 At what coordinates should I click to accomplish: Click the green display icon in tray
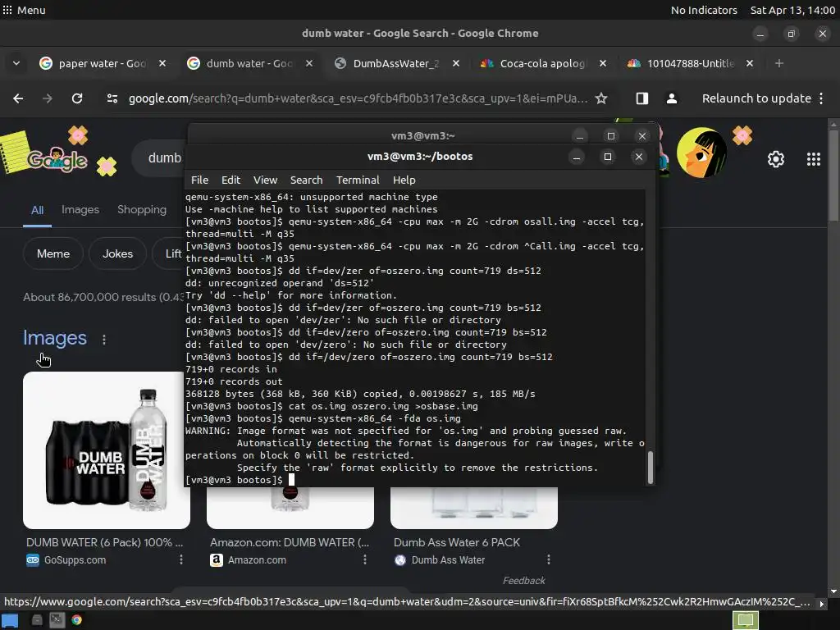[x=745, y=620]
